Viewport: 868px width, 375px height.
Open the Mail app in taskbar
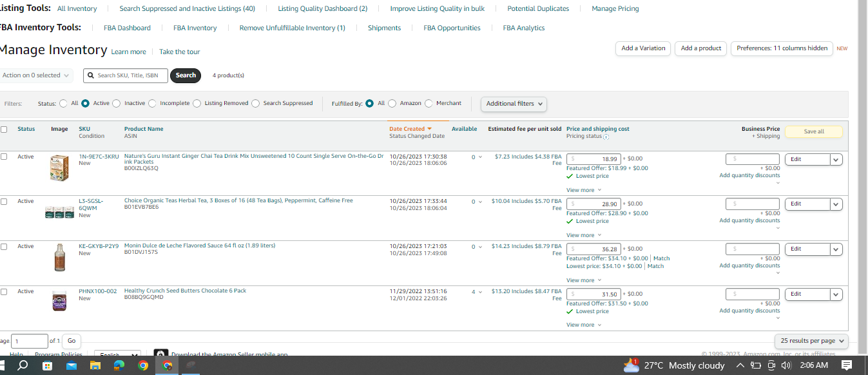(x=71, y=365)
